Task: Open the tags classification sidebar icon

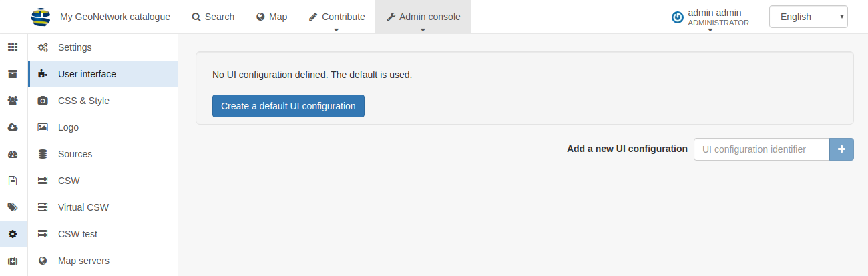Action: point(13,207)
